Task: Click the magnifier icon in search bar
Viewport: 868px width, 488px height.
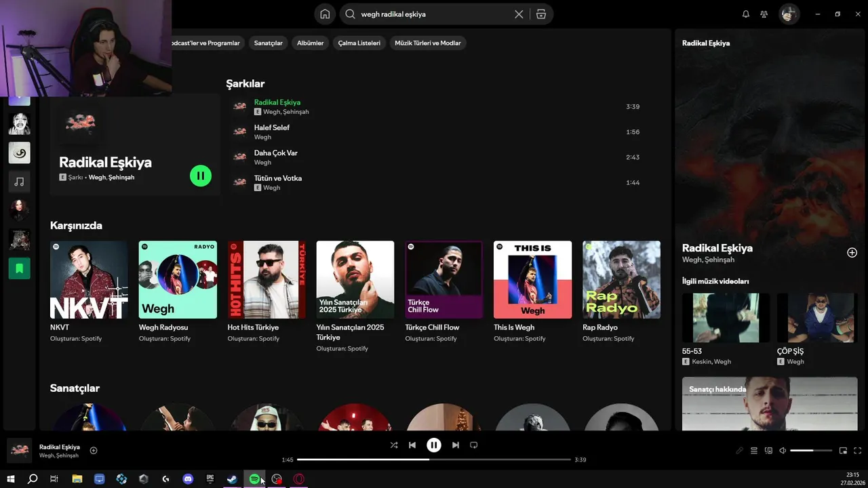Action: click(x=351, y=14)
